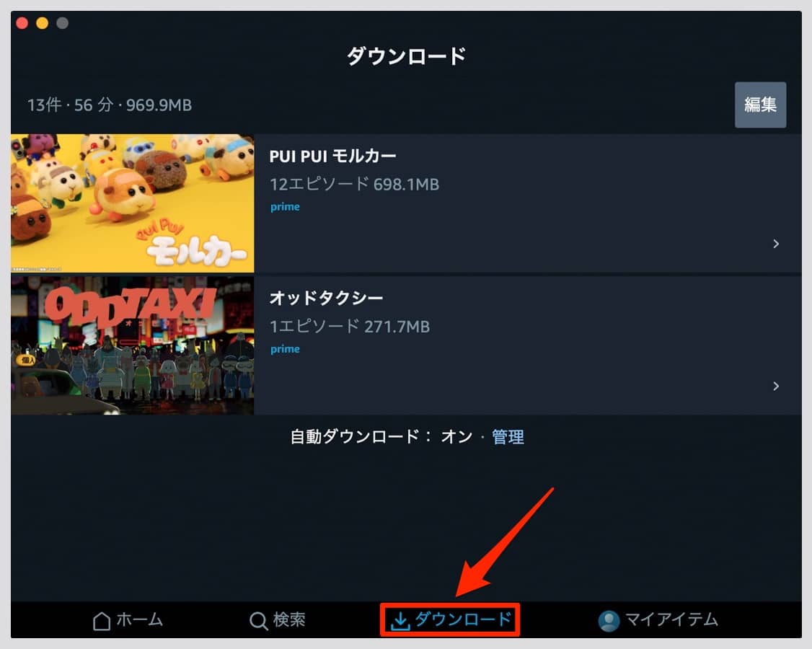The image size is (812, 649).
Task: Click the download arrow icon
Action: tap(400, 620)
